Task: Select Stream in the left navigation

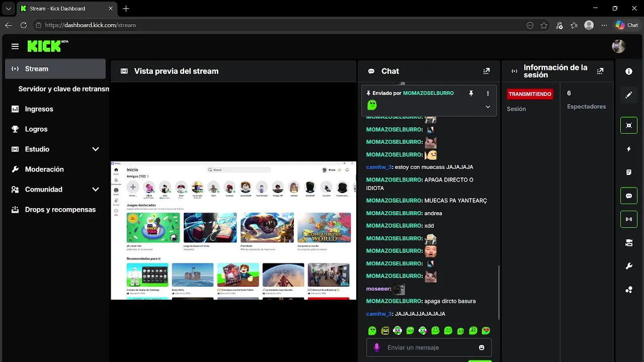Action: click(x=55, y=69)
